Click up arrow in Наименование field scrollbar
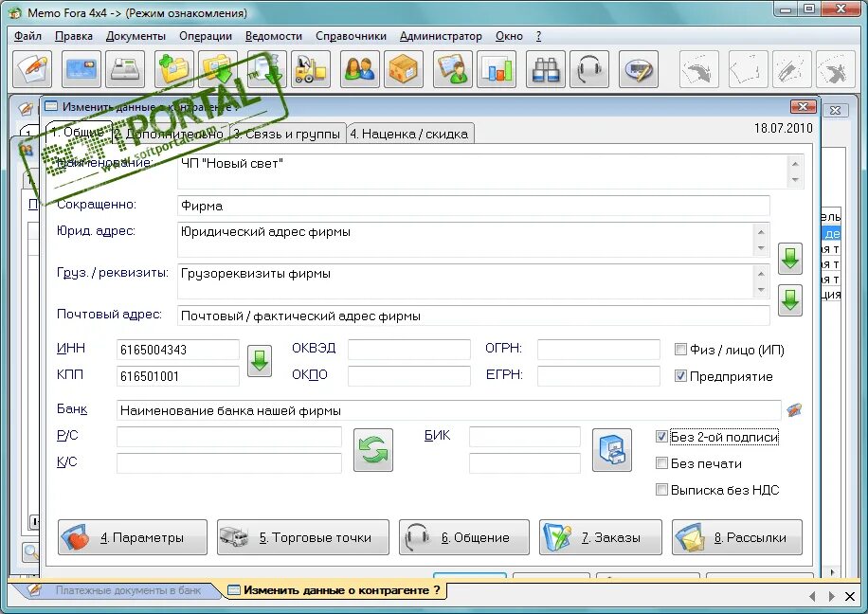Viewport: 868px width, 614px height. [x=795, y=164]
